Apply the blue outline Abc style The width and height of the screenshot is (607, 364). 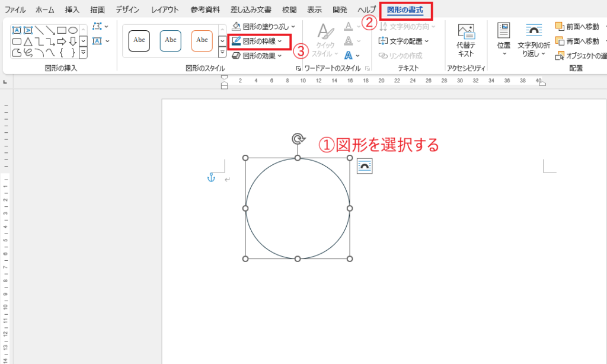pyautogui.click(x=170, y=41)
